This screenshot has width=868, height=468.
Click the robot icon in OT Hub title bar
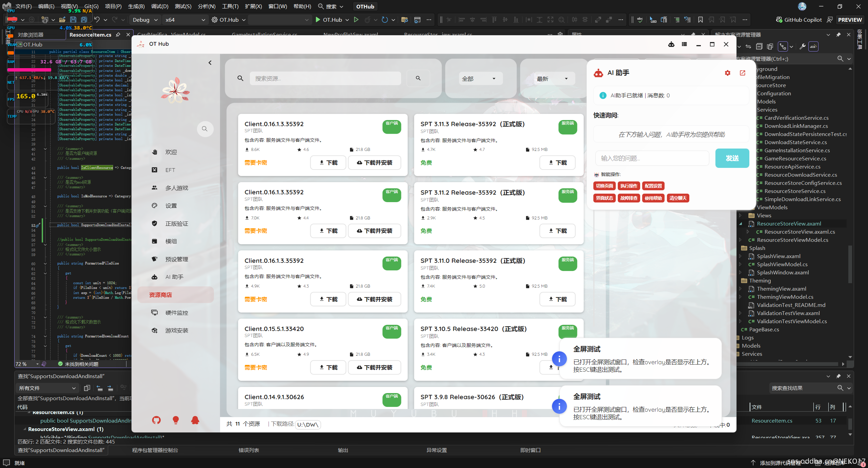(x=671, y=44)
